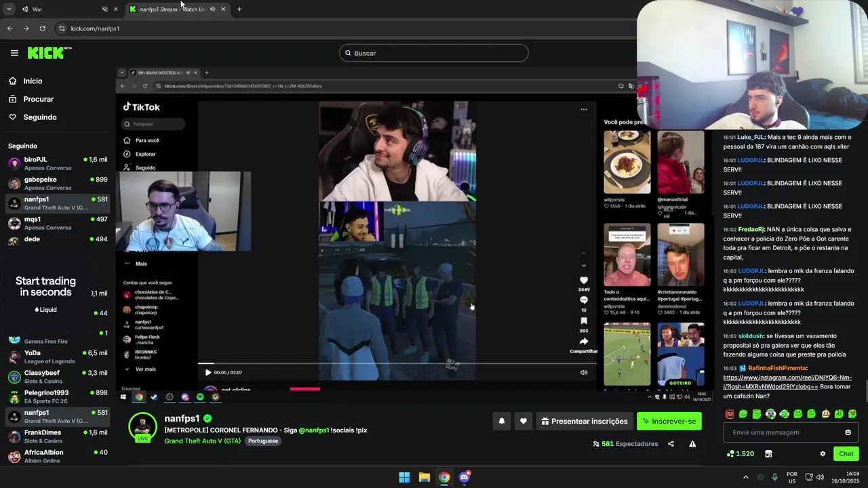Open chat settings gear icon
This screenshot has height=488, width=868.
tap(823, 453)
